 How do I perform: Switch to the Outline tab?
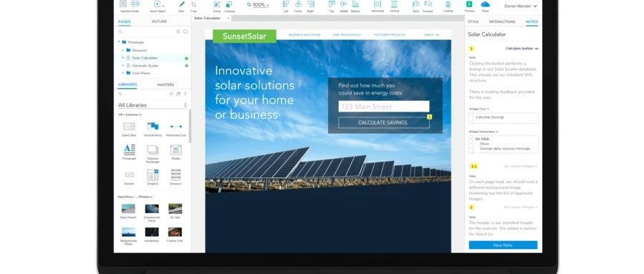pos(159,21)
